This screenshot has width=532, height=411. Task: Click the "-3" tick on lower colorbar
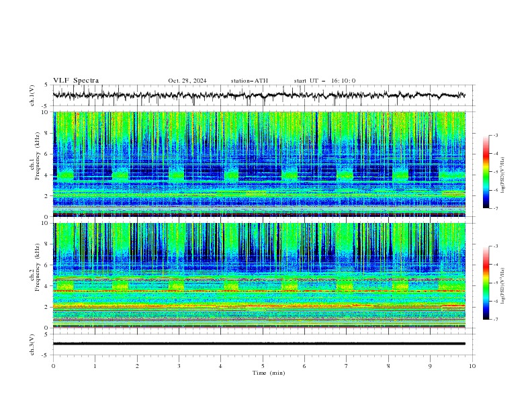point(496,246)
